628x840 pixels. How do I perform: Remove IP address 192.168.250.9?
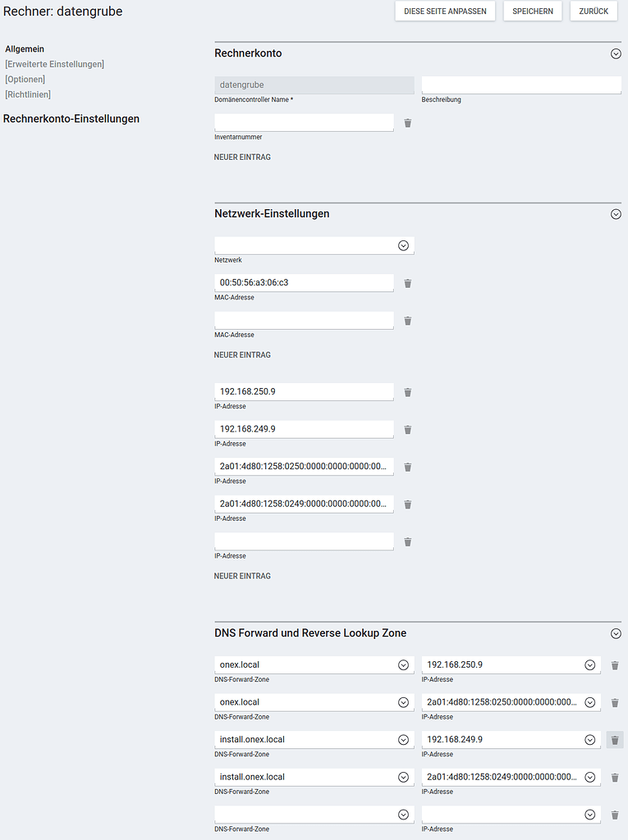click(x=407, y=392)
